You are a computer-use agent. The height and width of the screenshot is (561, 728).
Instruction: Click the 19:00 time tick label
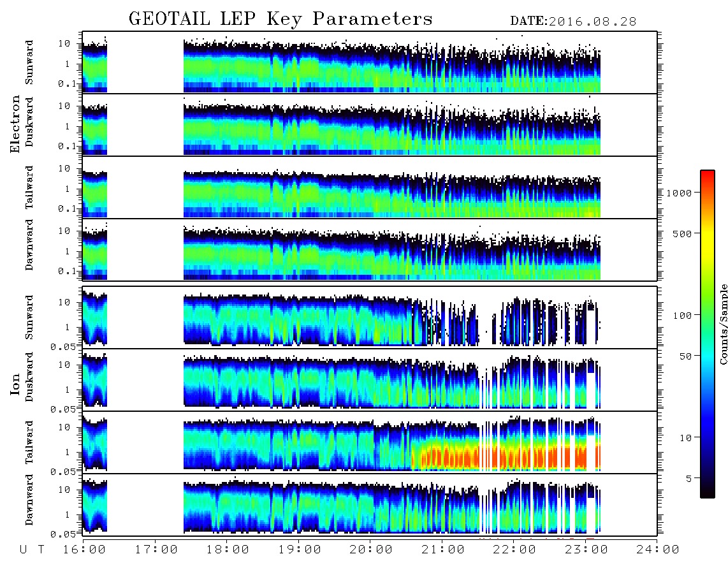coord(300,550)
